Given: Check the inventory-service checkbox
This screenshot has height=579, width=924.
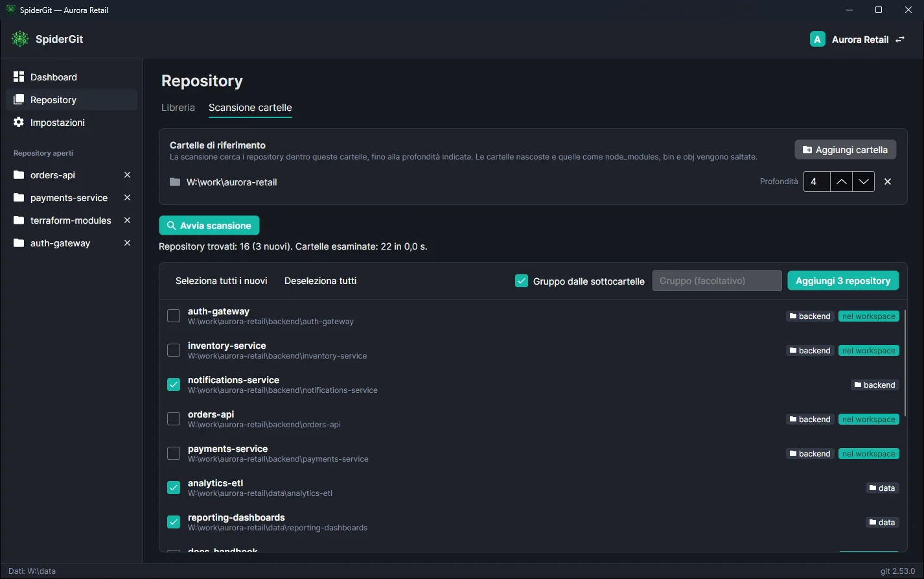Looking at the screenshot, I should point(174,350).
